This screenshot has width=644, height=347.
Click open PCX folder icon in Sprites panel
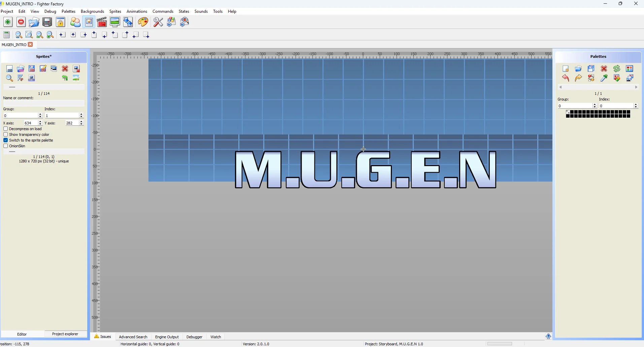coord(21,69)
